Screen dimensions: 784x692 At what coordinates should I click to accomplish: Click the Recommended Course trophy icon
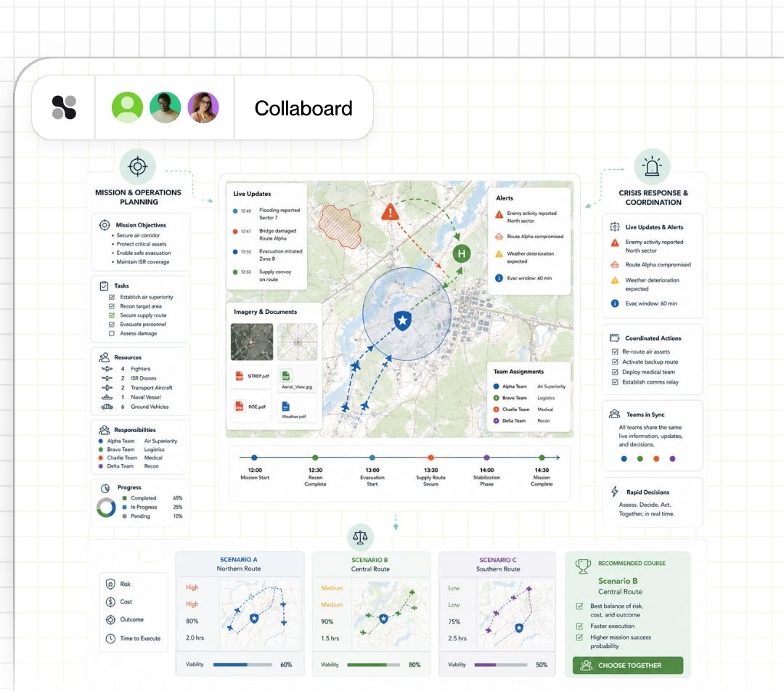(583, 566)
